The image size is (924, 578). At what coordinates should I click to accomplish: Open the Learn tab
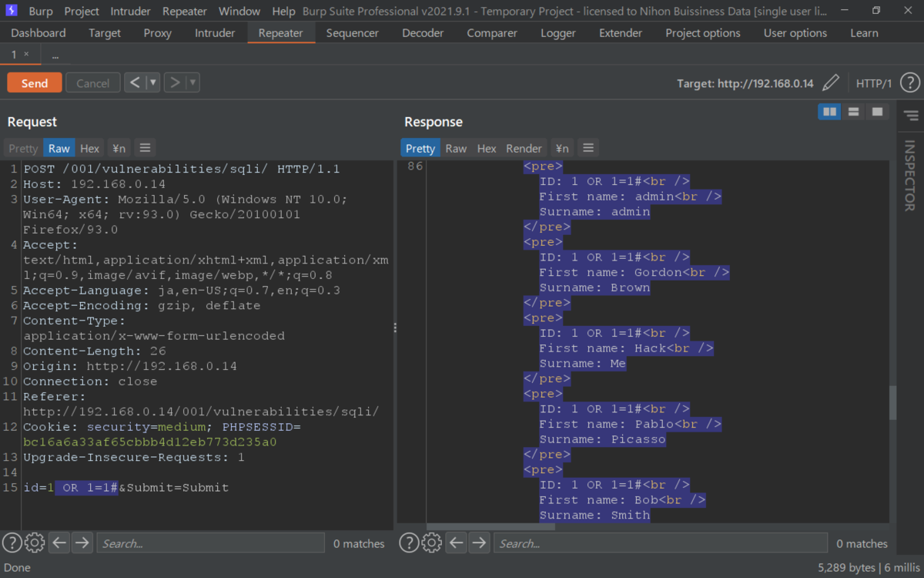(864, 33)
